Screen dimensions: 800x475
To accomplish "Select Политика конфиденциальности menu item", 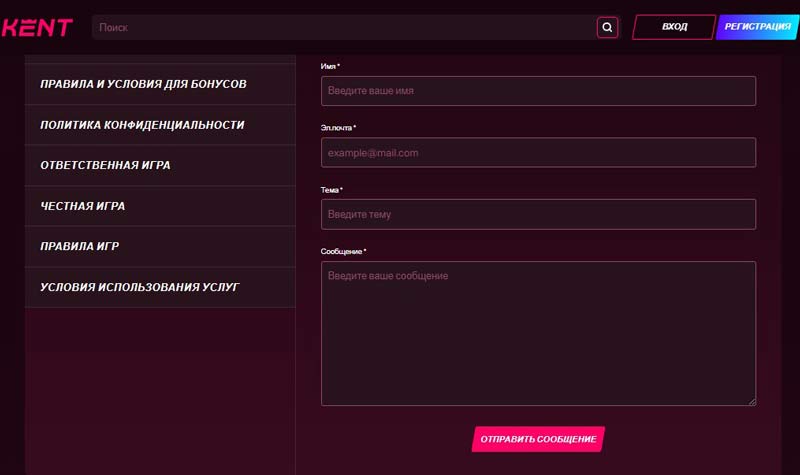I will [142, 125].
